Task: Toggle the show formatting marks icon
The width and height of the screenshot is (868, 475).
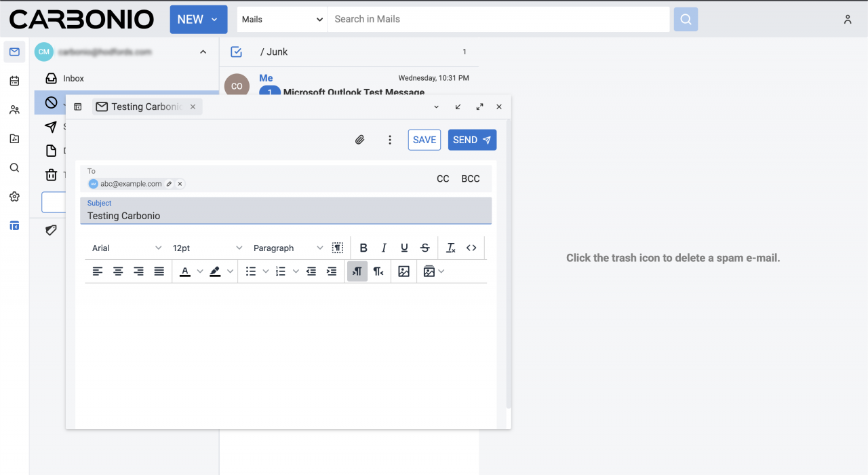Action: coord(338,248)
